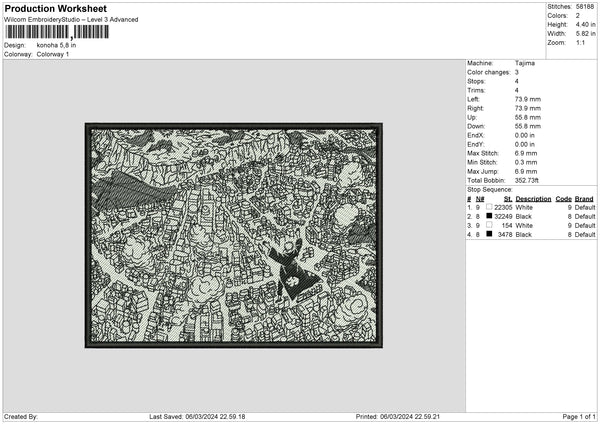The height and width of the screenshot is (424, 600).
Task: Click the Tajima machine value
Action: pos(524,63)
